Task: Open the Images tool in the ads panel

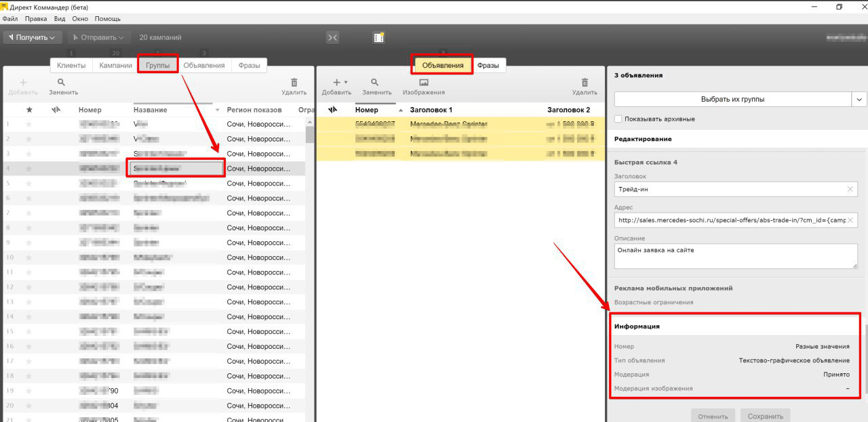Action: pos(423,82)
